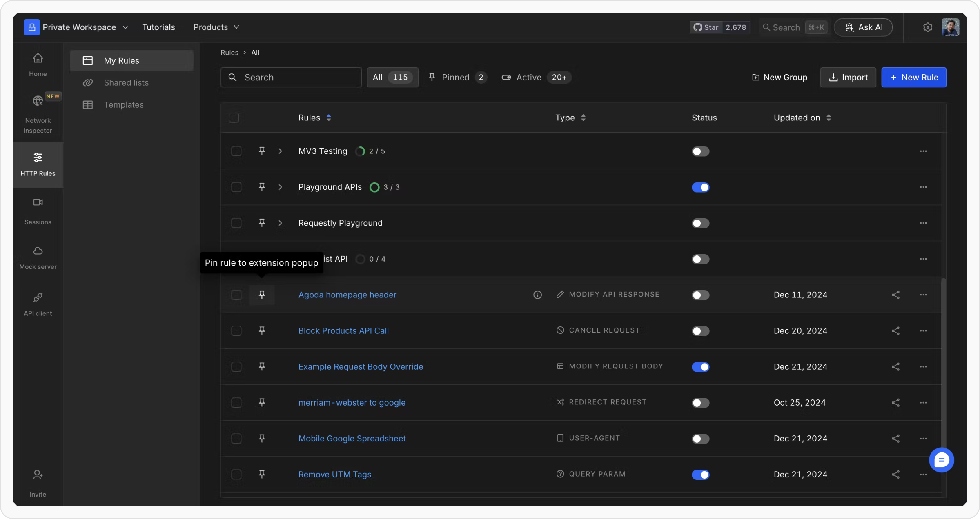The height and width of the screenshot is (519, 980).
Task: Check the merriam-webster to google checkbox
Action: 236,403
